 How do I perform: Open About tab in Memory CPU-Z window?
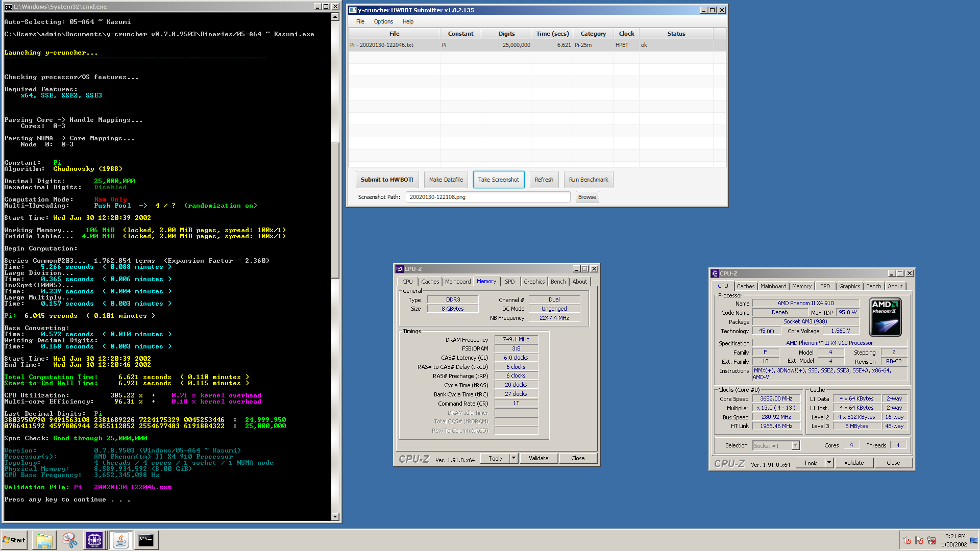[580, 282]
